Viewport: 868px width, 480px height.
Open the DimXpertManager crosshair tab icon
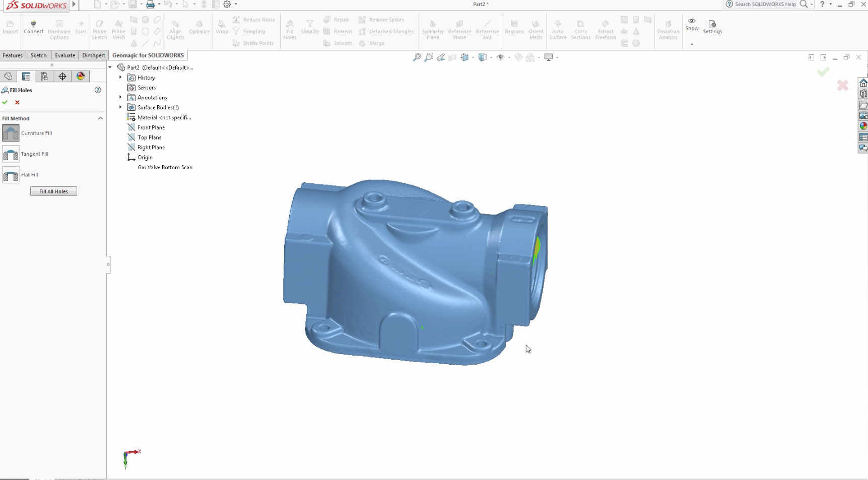(x=62, y=76)
